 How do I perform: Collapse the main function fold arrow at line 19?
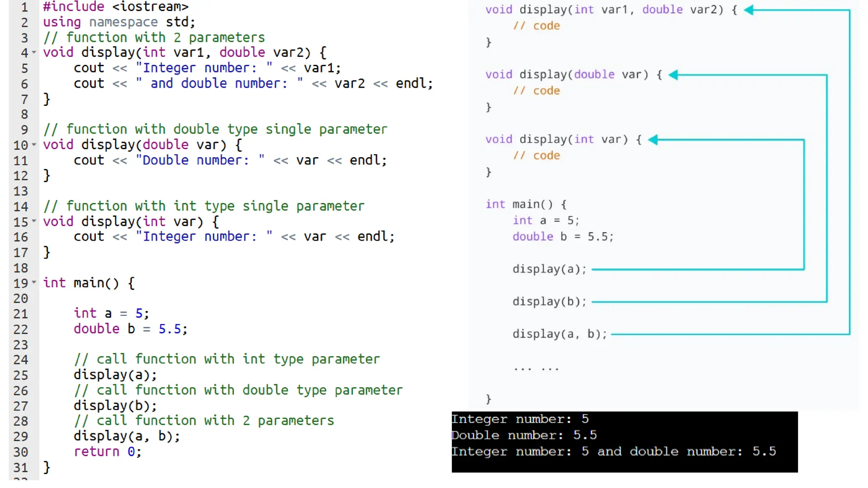tap(34, 282)
